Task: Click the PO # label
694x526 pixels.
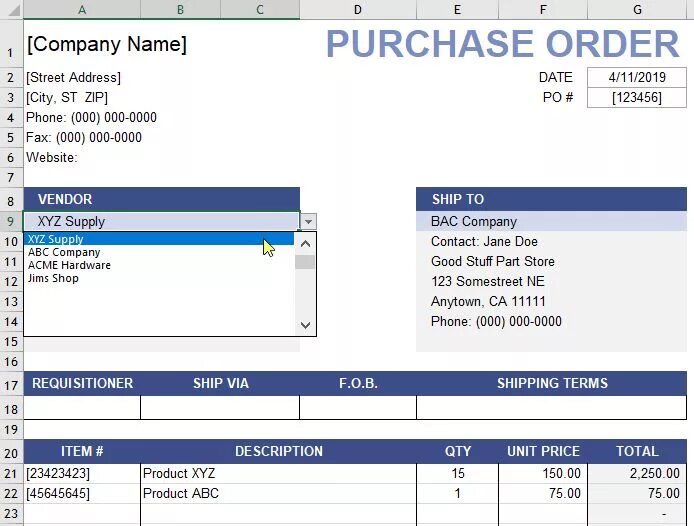Action: pos(558,97)
